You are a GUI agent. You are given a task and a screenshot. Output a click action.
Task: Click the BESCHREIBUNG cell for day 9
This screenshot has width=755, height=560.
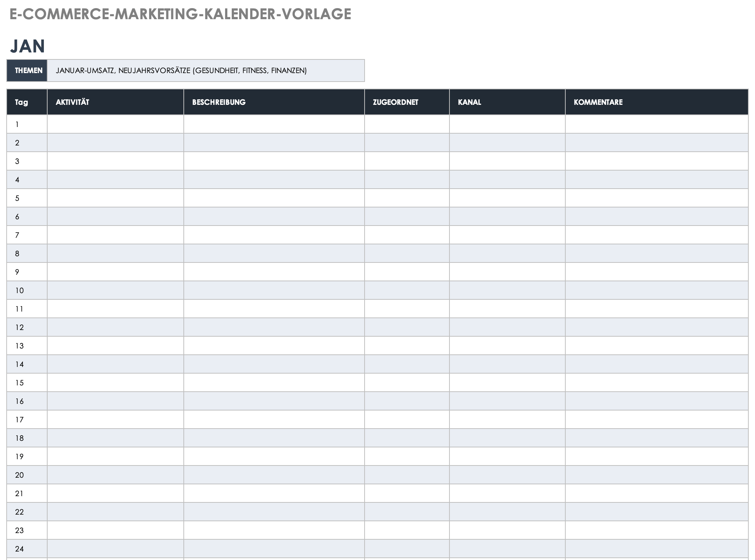[274, 272]
